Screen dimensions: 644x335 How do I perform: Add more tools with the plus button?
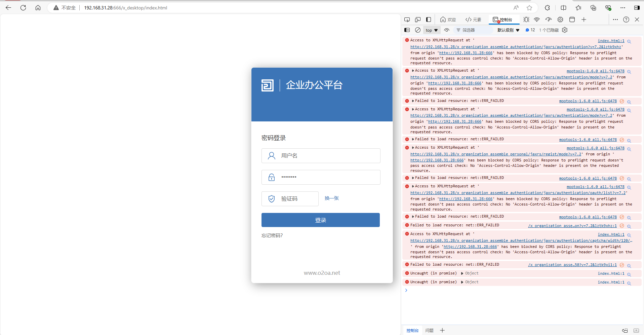(584, 20)
